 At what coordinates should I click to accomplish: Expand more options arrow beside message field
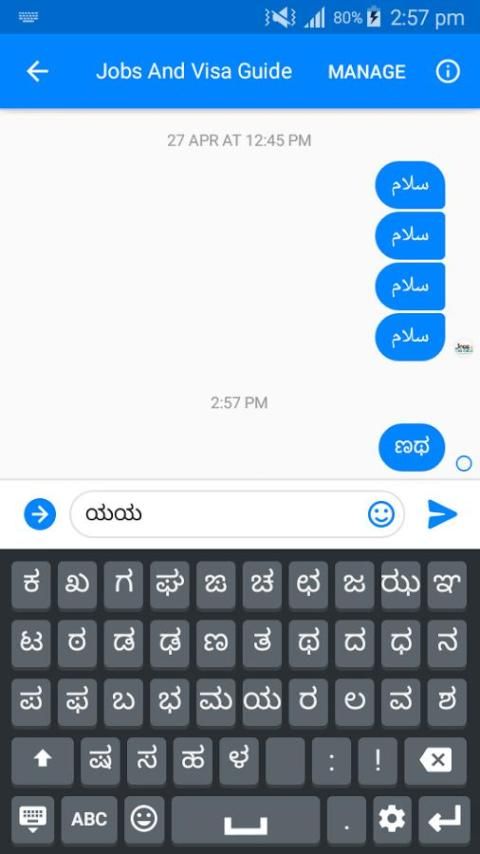40,514
